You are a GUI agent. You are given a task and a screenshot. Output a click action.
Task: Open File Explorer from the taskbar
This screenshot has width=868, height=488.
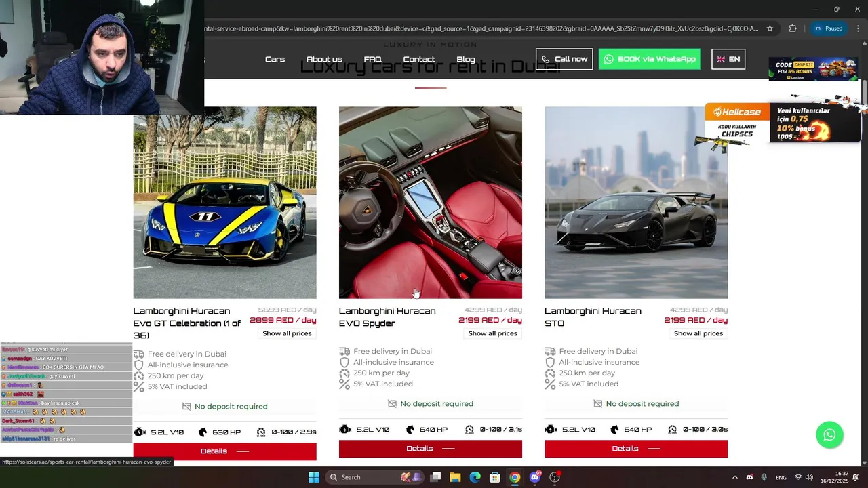pos(455,477)
